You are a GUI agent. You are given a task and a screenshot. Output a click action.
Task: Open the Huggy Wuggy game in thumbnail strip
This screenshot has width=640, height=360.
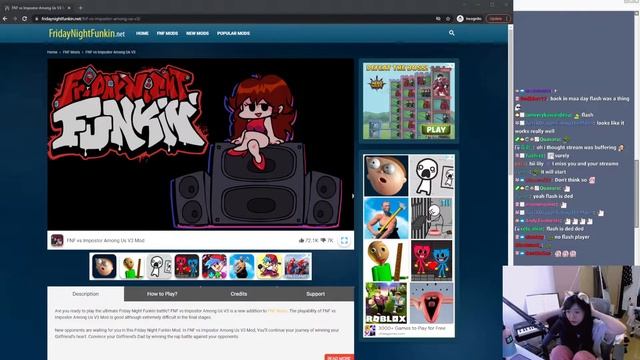pos(187,266)
